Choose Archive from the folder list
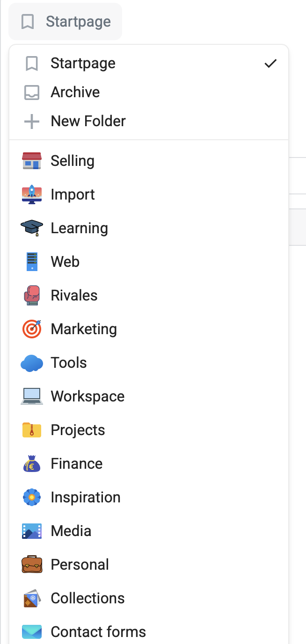This screenshot has height=644, width=306. (75, 92)
